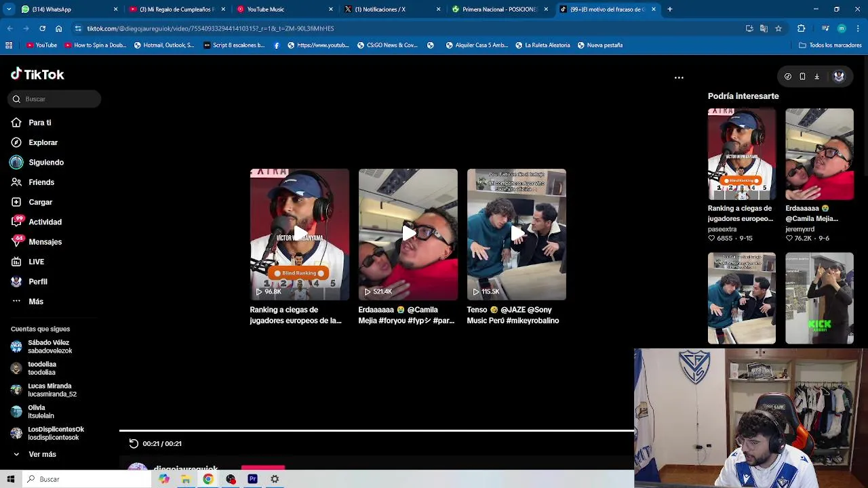Open the profile avatar menu top right

point(839,77)
